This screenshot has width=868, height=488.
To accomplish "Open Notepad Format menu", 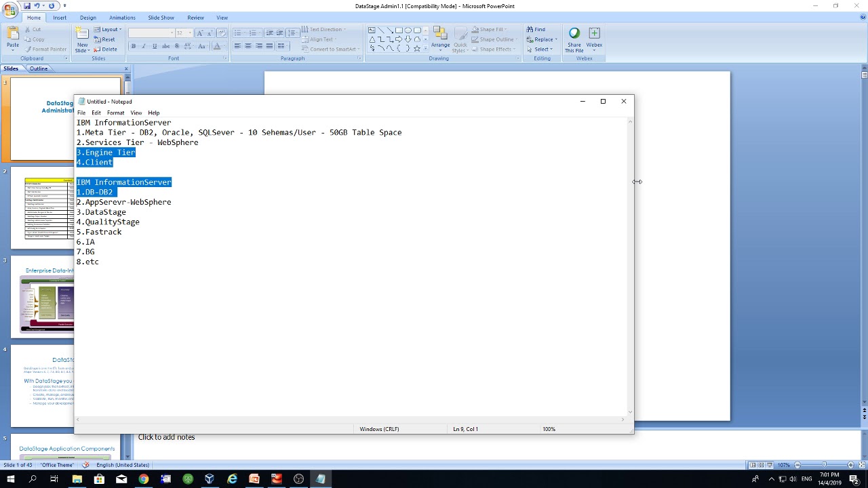I will pyautogui.click(x=115, y=113).
